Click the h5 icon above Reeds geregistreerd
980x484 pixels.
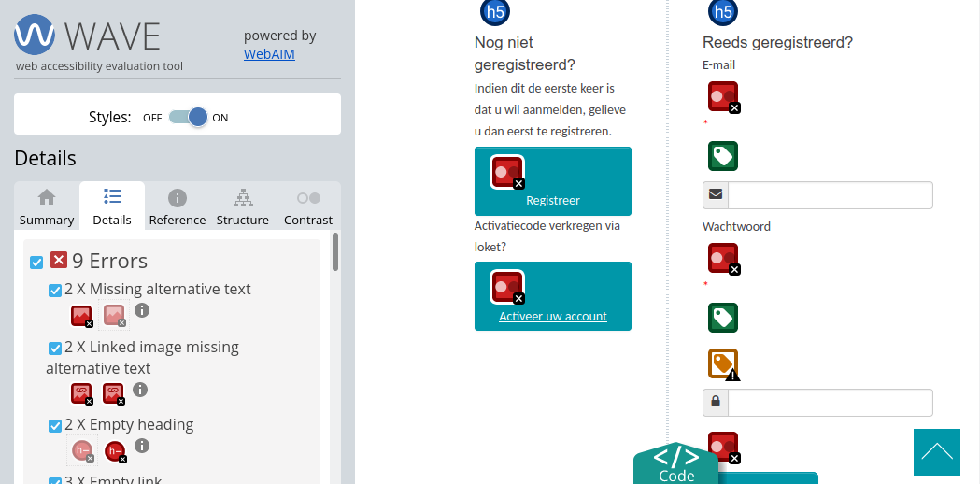722,12
